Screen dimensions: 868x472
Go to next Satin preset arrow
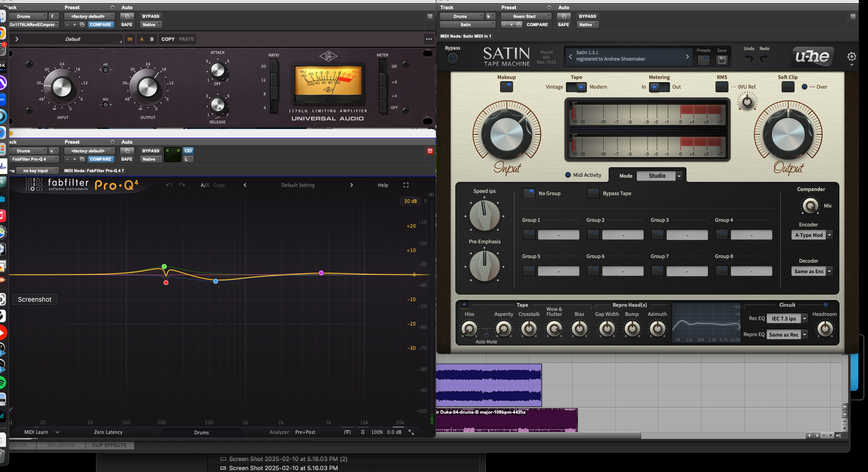[688, 56]
